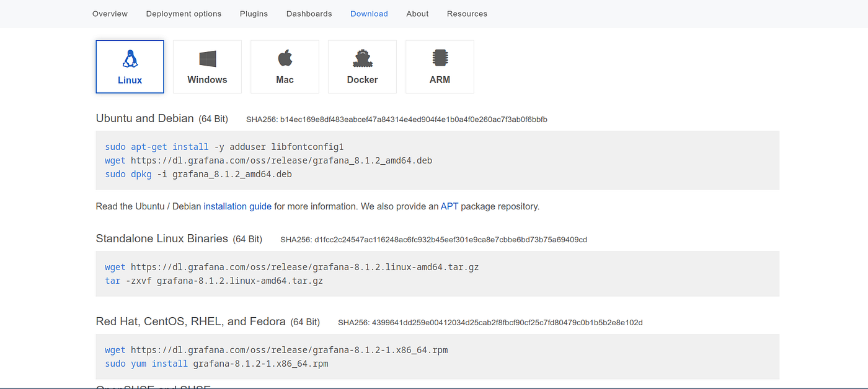The height and width of the screenshot is (389, 868).
Task: Click the tar -zxvf command line
Action: (214, 281)
